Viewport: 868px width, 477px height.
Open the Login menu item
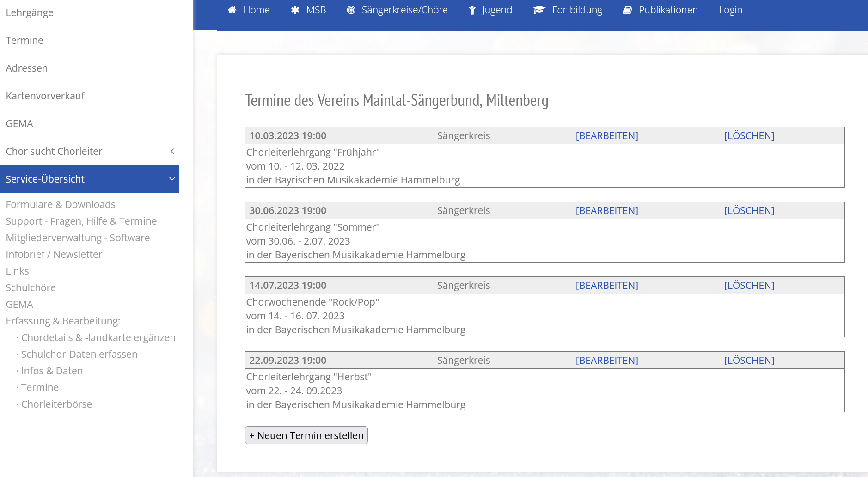[x=730, y=10]
